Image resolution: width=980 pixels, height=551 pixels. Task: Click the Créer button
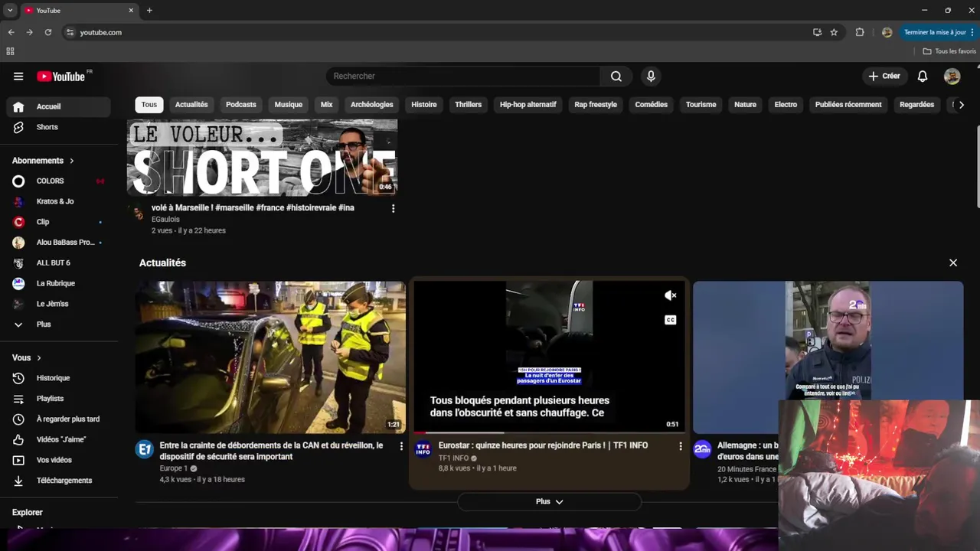[884, 77]
